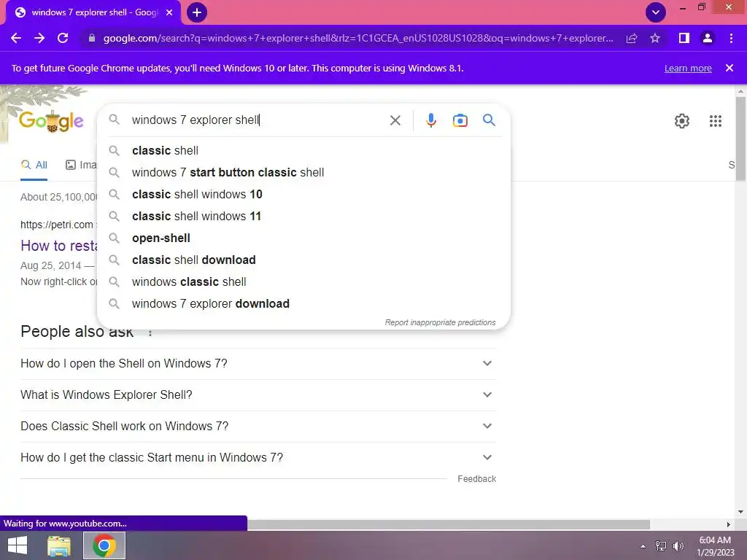Open the 'People also ask' options menu
Image resolution: width=747 pixels, height=560 pixels.
point(150,332)
